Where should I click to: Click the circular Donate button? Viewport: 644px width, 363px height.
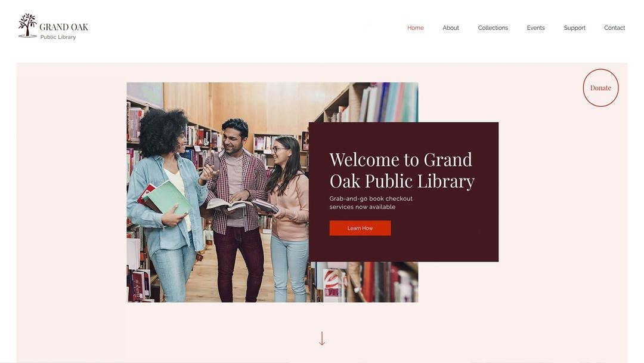click(x=600, y=88)
